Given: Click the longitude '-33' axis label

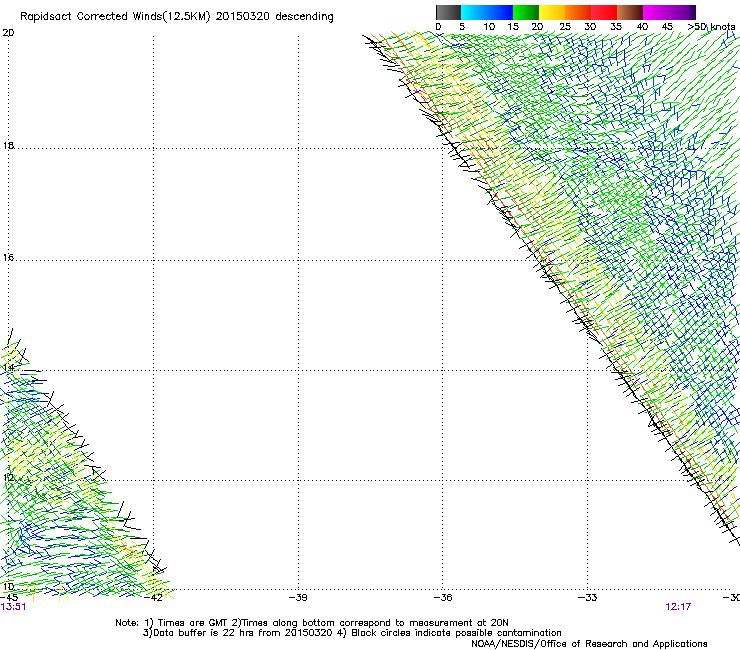Looking at the screenshot, I should point(588,598).
